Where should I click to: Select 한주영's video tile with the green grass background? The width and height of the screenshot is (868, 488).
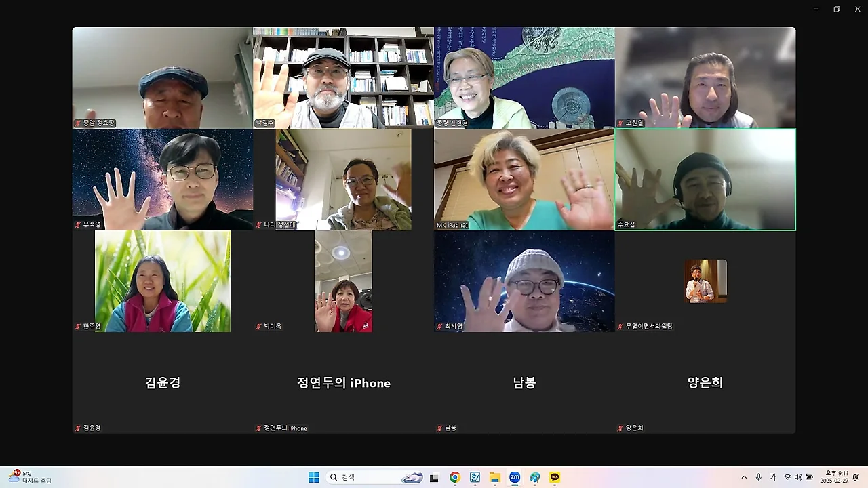[x=163, y=281]
